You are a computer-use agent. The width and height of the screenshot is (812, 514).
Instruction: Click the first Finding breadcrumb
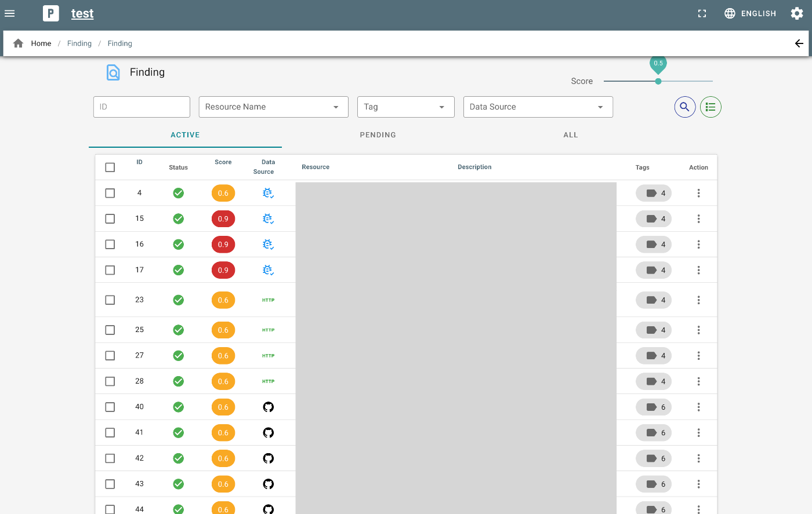pyautogui.click(x=79, y=43)
